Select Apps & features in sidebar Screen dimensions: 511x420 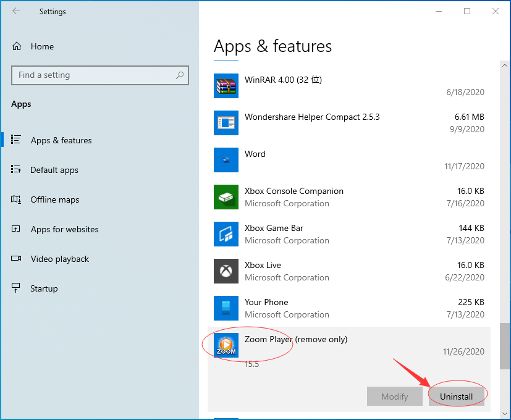(x=61, y=140)
